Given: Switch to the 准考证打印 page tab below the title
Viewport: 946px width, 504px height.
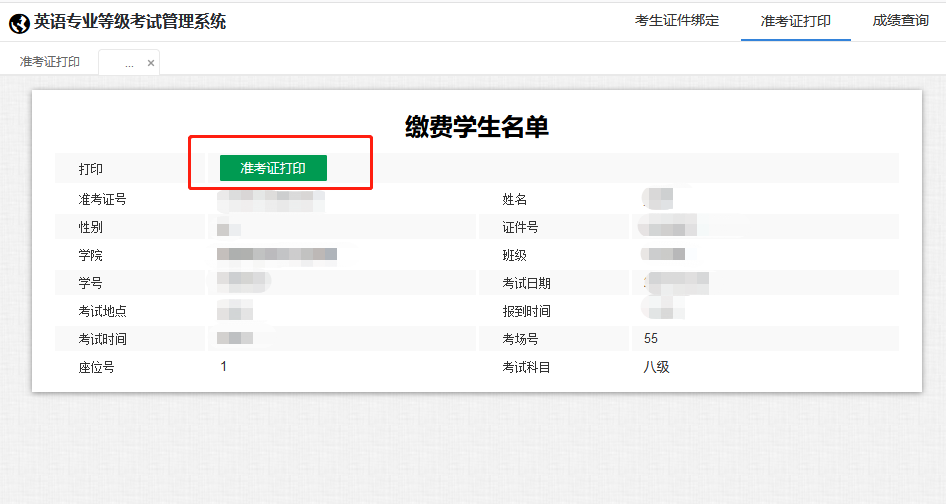Looking at the screenshot, I should coord(50,62).
